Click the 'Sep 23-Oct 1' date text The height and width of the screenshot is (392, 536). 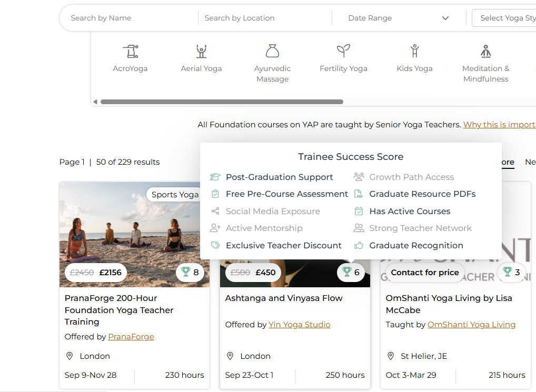249,375
